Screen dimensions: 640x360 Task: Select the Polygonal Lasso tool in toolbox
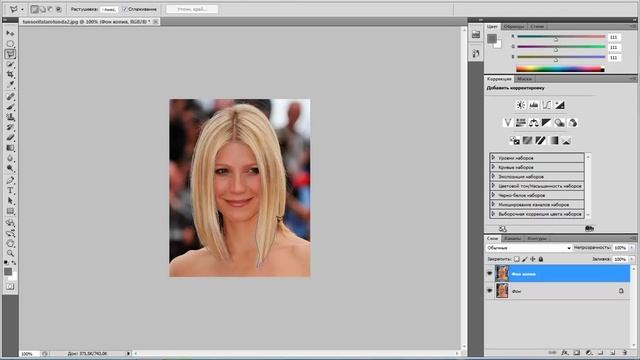[10, 54]
